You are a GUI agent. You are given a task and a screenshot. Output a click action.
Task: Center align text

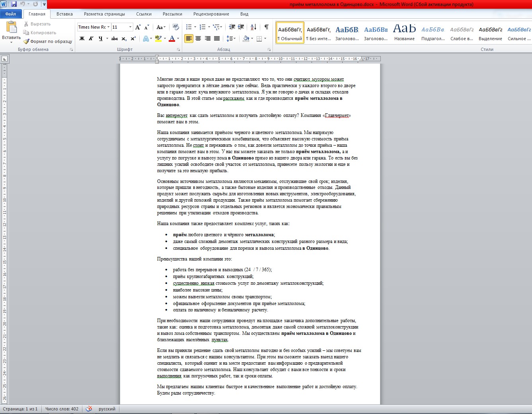198,39
